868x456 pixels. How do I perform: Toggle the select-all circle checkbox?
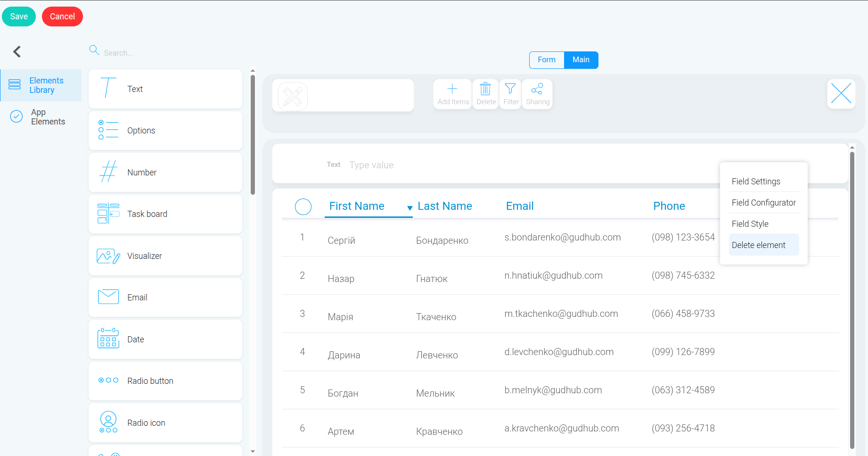303,207
